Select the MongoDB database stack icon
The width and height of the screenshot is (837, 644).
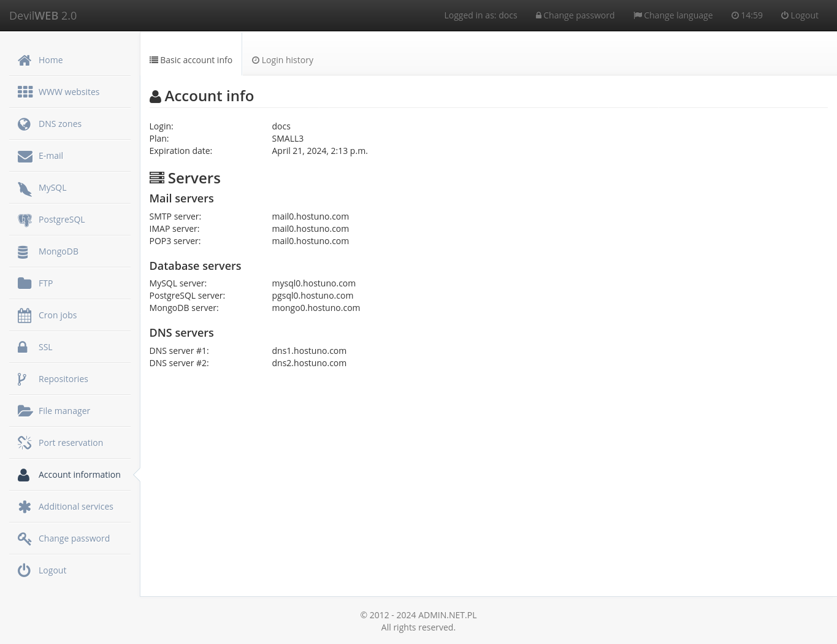pyautogui.click(x=23, y=252)
